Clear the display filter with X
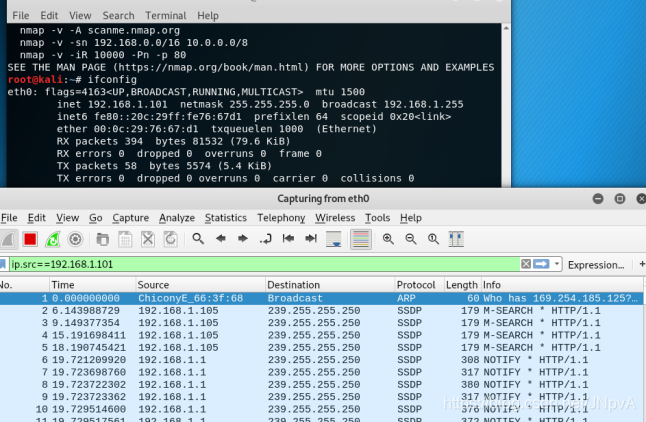This screenshot has height=422, width=646. click(526, 264)
